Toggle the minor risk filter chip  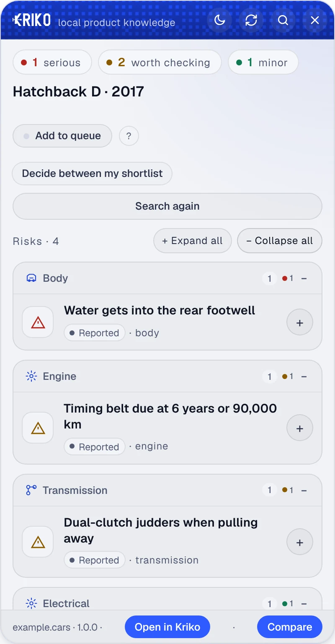click(x=263, y=62)
